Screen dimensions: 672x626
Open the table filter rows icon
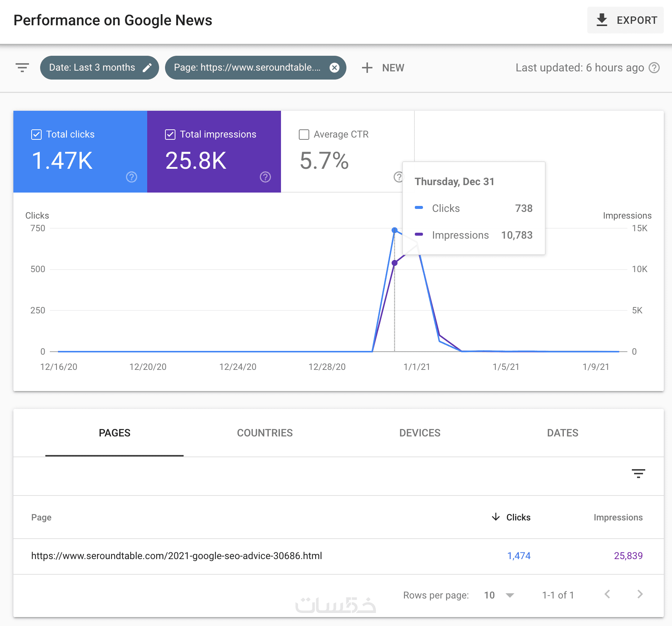638,473
